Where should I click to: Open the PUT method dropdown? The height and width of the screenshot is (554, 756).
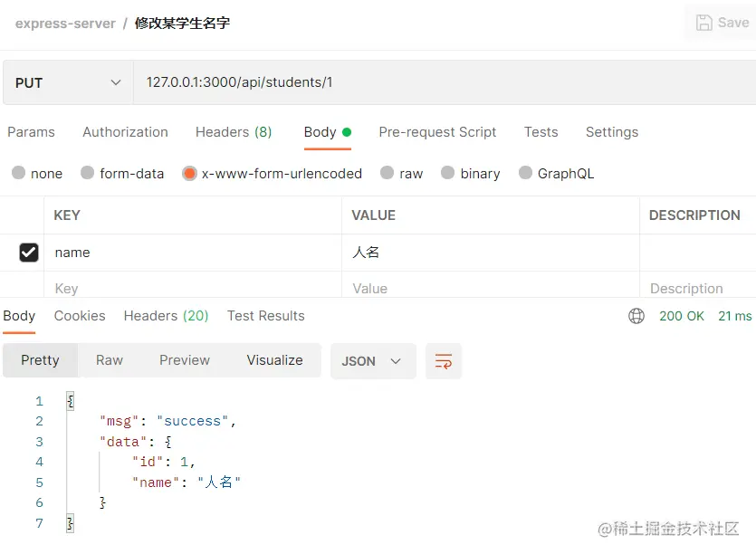click(68, 82)
